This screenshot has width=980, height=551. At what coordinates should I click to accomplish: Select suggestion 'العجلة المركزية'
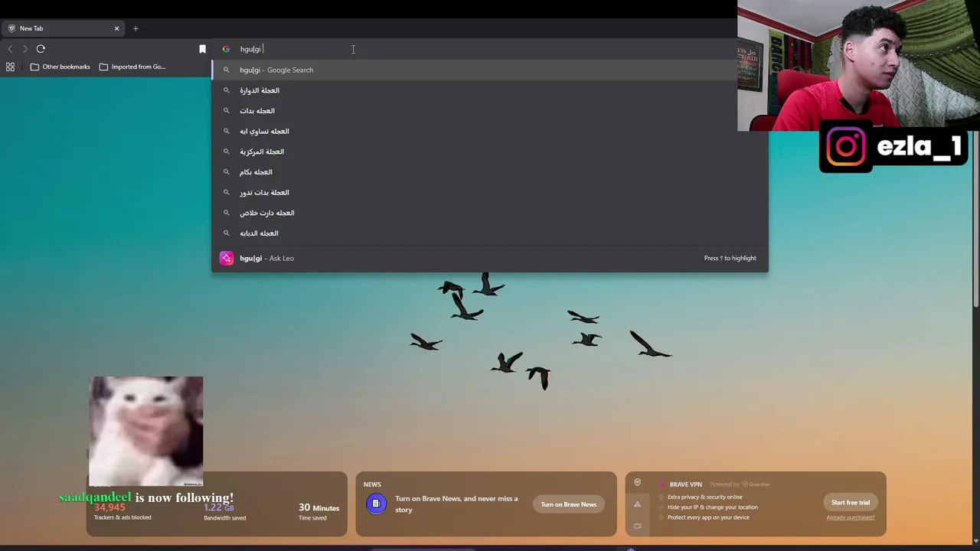coord(490,152)
